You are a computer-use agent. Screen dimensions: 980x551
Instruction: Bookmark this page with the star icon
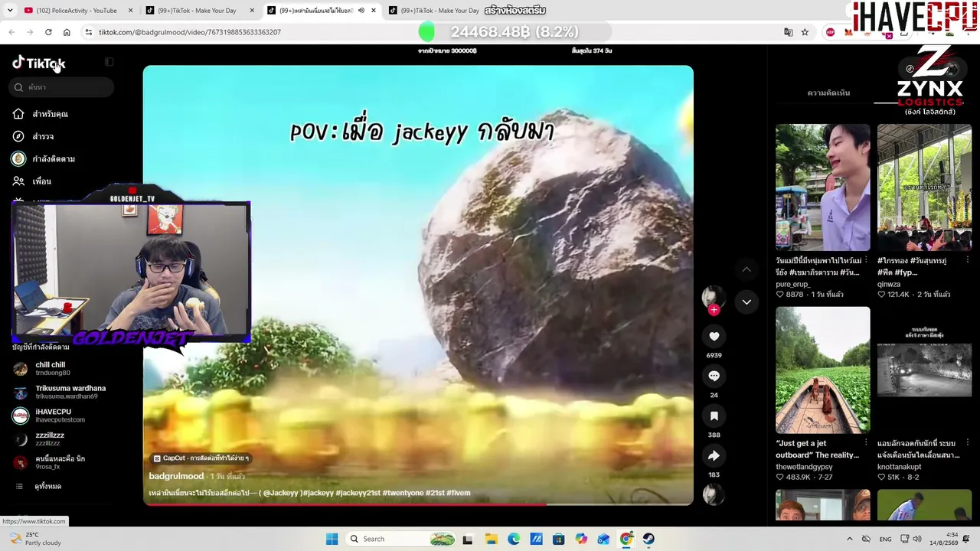point(805,32)
